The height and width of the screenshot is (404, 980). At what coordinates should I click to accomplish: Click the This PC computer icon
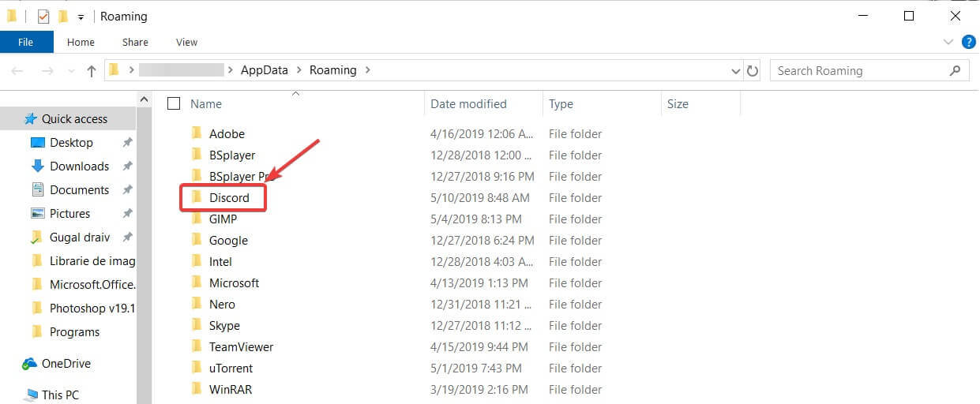pos(31,395)
